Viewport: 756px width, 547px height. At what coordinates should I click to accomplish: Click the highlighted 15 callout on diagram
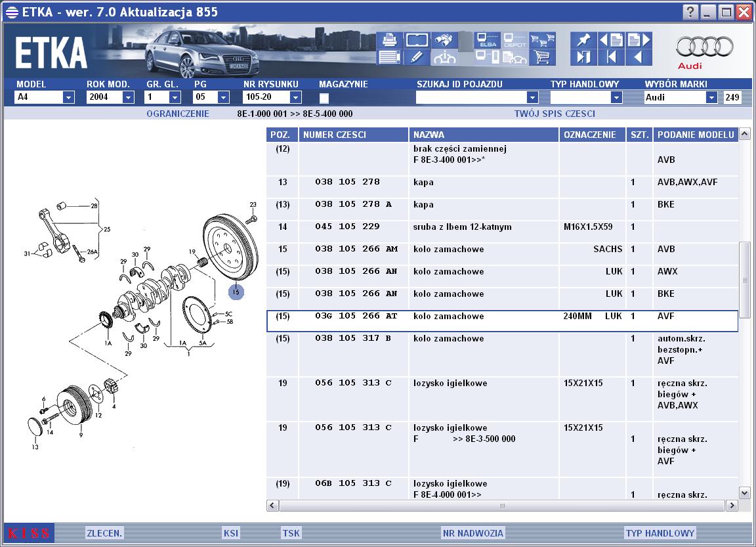pos(236,292)
